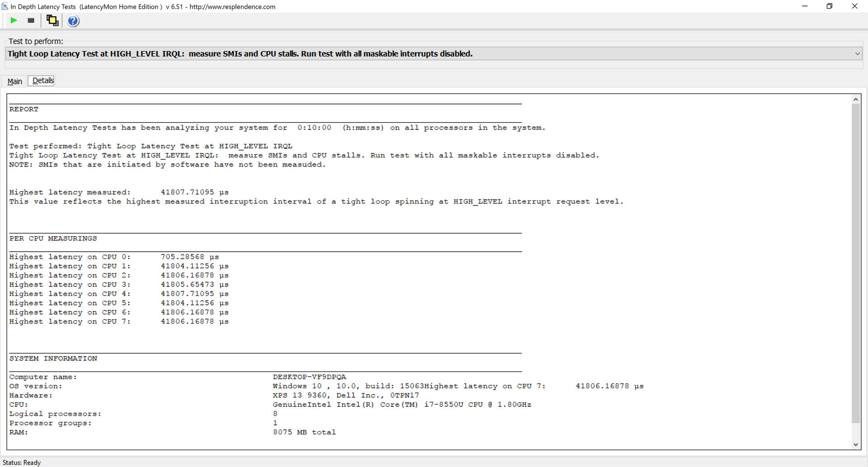Viewport: 868px width, 467px height.
Task: Click the OS version label
Action: click(36, 386)
